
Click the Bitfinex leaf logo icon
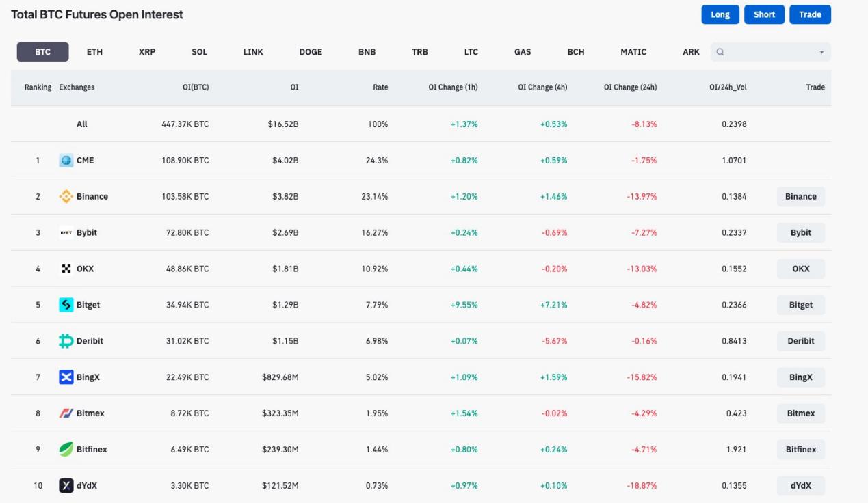(66, 450)
